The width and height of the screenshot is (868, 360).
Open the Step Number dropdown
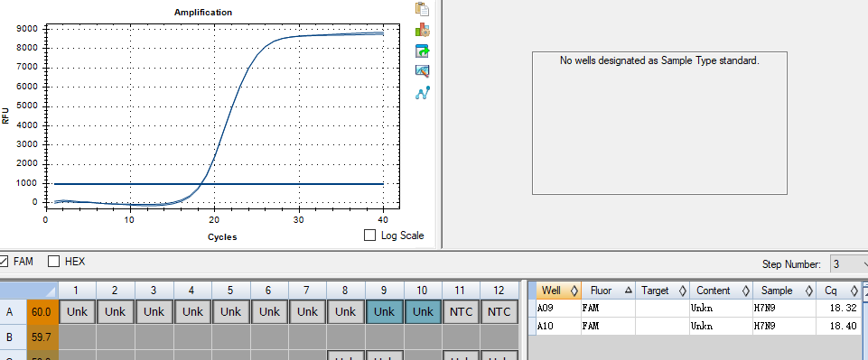[x=849, y=264]
